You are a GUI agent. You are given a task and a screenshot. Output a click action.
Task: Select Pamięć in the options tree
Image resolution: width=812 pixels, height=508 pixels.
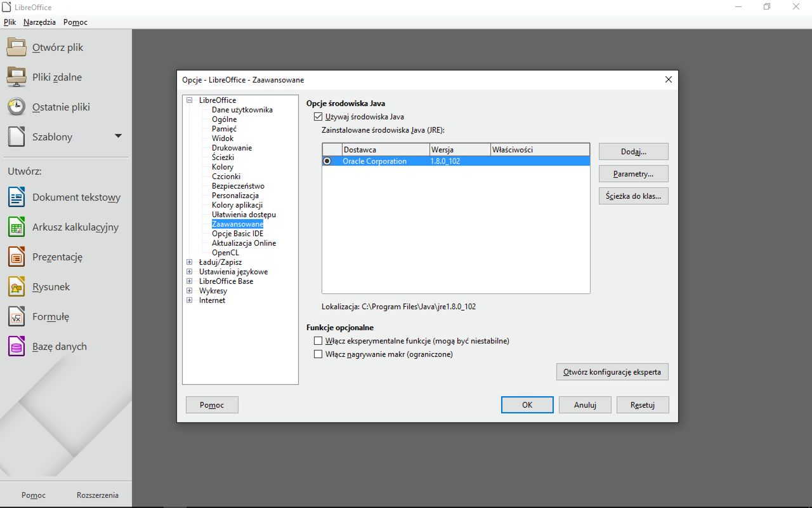(224, 129)
